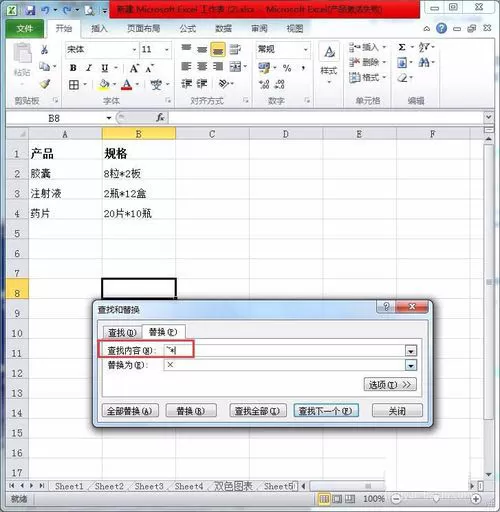The width and height of the screenshot is (500, 512).
Task: Switch to 查找 tab in dialog
Action: [122, 332]
